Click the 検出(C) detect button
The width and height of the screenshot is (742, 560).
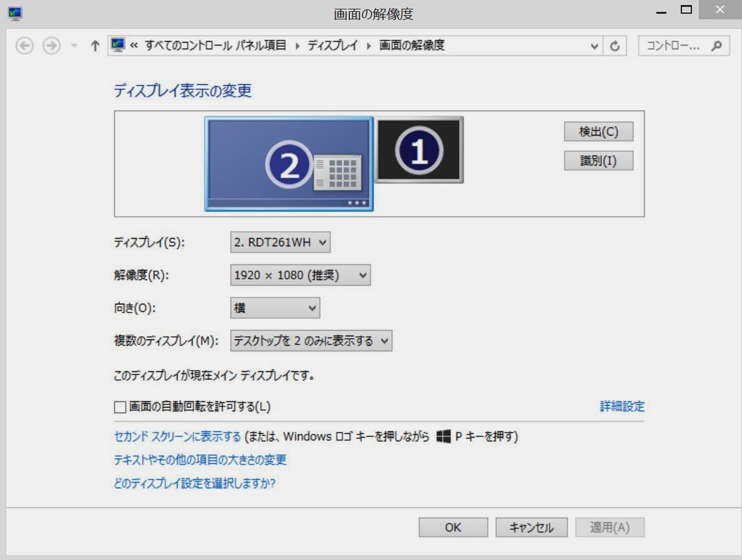(x=599, y=131)
